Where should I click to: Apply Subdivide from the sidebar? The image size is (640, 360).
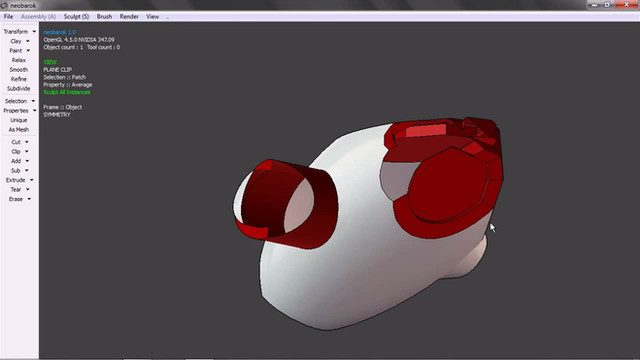[x=19, y=89]
